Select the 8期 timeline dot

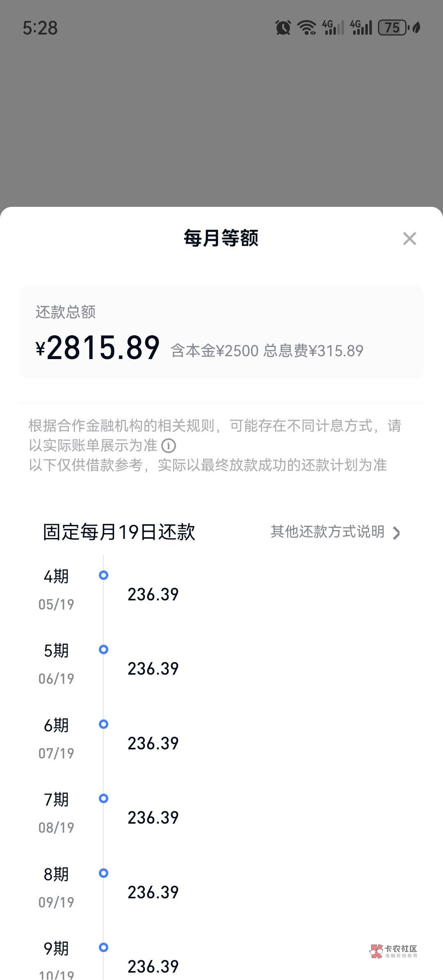click(103, 873)
